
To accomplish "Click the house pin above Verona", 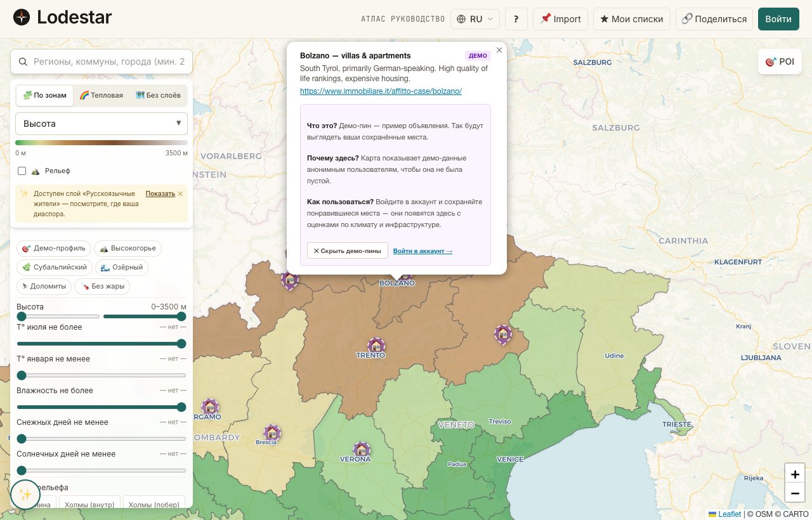I will click(x=362, y=450).
